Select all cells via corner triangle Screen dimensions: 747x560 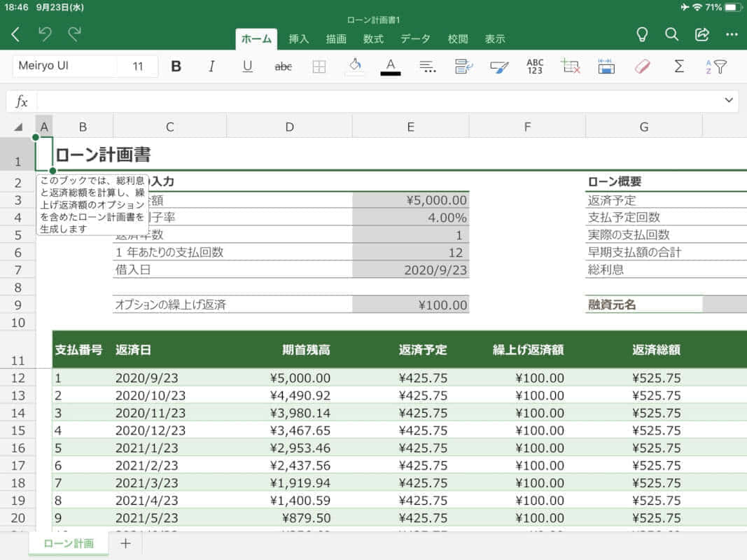[x=18, y=127]
